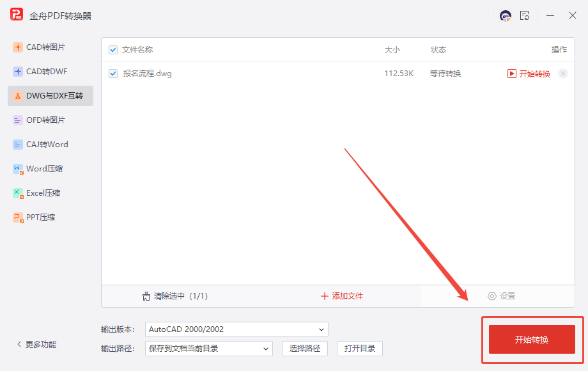The height and width of the screenshot is (371, 588).
Task: Click the Excel压缩 sidebar icon
Action: pos(18,193)
